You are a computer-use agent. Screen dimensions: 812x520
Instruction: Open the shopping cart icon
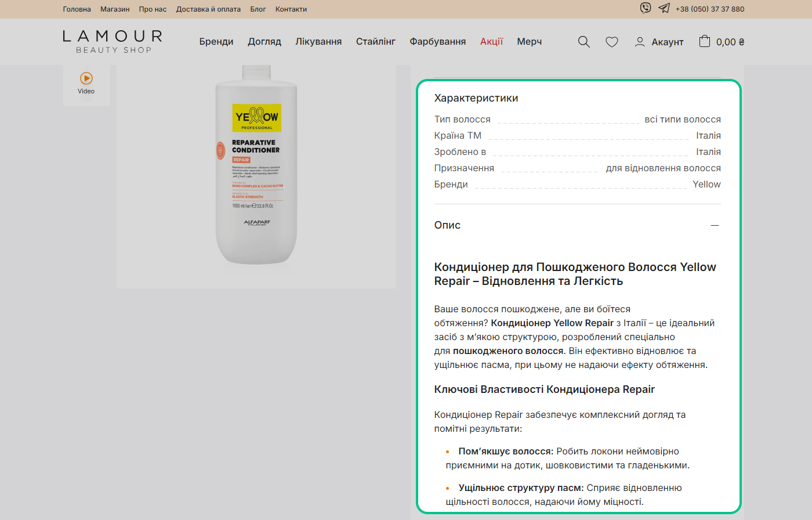pyautogui.click(x=705, y=41)
